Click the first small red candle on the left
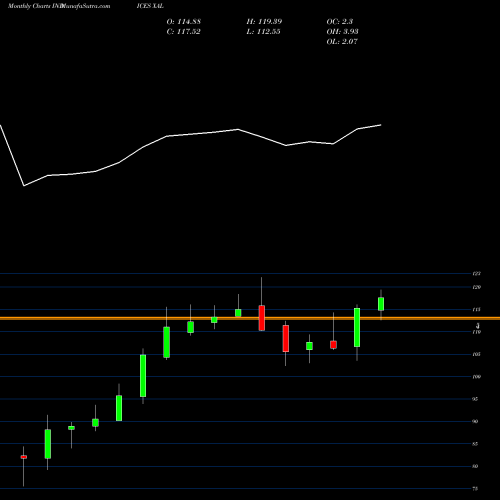 24,457
